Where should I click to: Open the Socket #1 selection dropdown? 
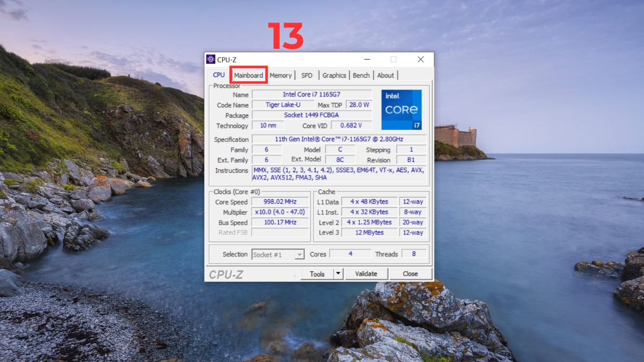pos(278,255)
